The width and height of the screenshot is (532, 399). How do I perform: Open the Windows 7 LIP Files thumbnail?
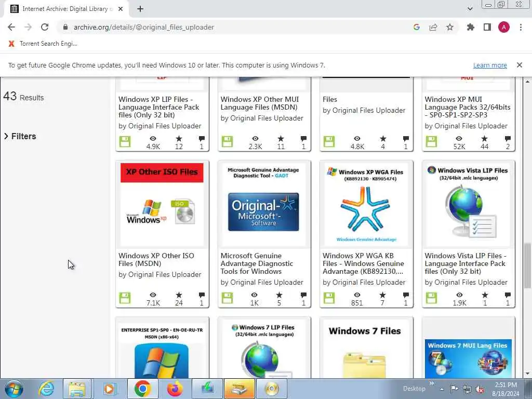[263, 350]
